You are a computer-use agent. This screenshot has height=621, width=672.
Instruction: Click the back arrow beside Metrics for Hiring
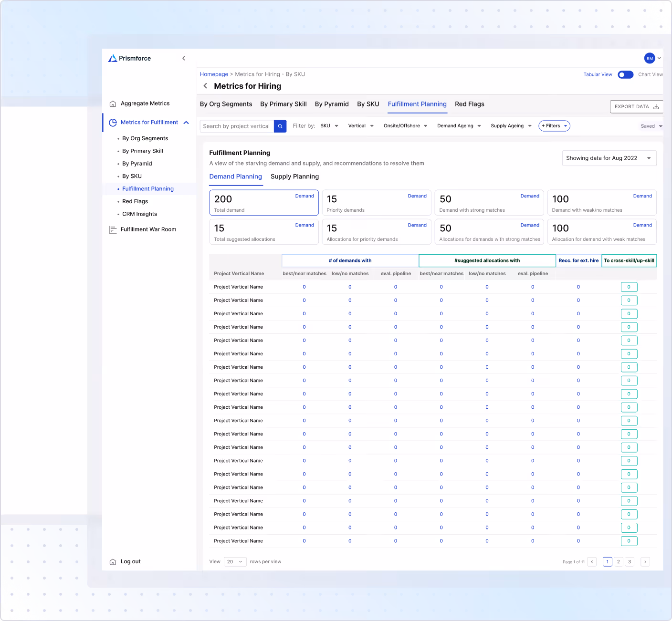pyautogui.click(x=205, y=86)
